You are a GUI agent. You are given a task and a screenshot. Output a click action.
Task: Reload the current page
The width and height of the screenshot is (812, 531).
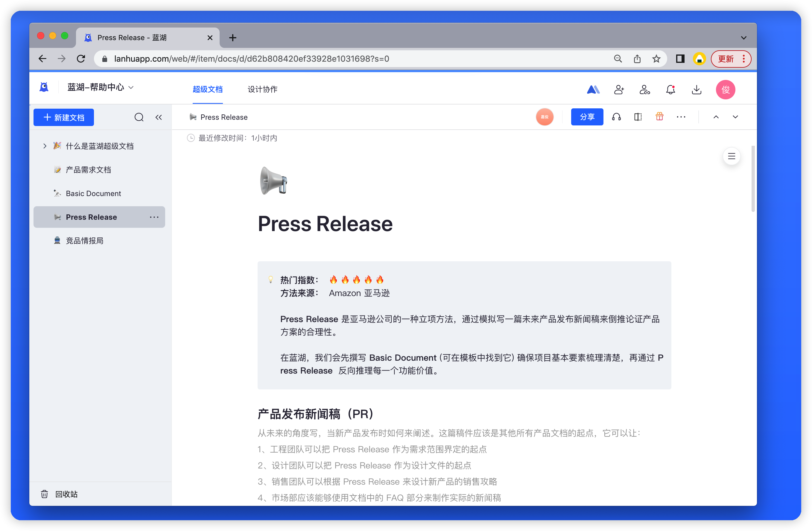pyautogui.click(x=81, y=59)
